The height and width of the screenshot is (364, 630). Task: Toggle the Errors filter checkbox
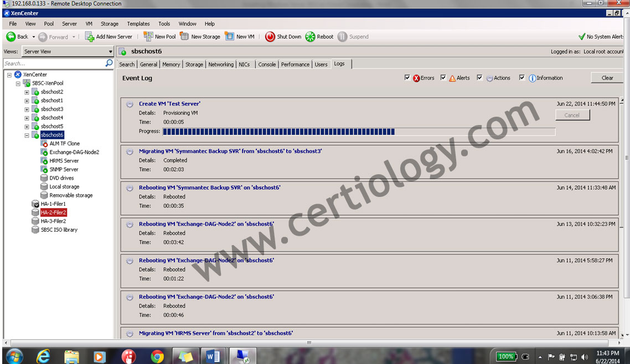point(407,78)
